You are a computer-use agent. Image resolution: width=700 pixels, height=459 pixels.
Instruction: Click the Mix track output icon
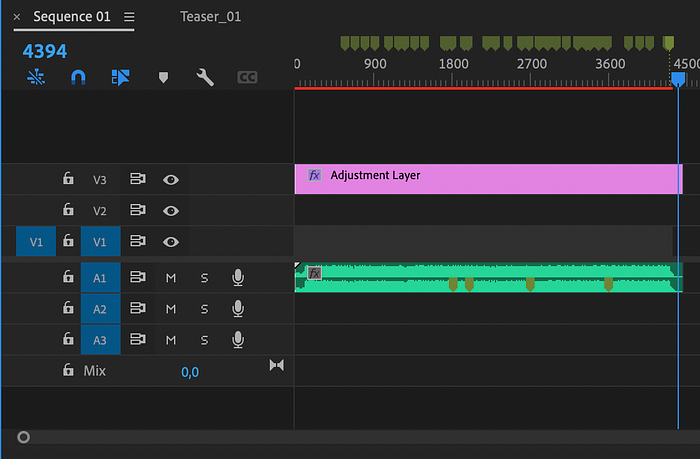click(x=276, y=365)
